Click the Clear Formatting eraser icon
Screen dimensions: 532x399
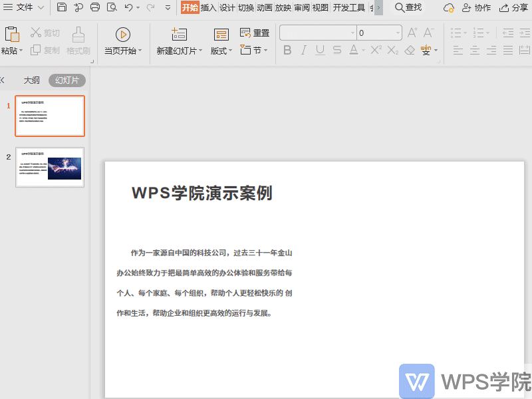410,51
